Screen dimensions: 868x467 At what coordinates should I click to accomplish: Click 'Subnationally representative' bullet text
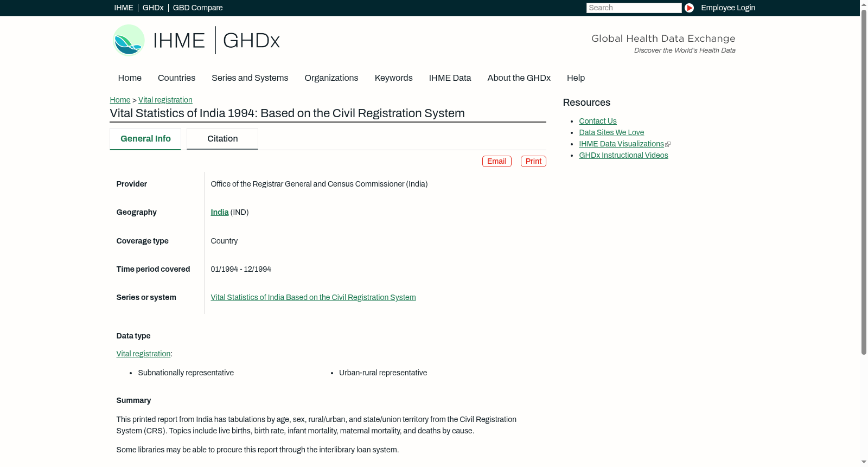[x=186, y=373]
